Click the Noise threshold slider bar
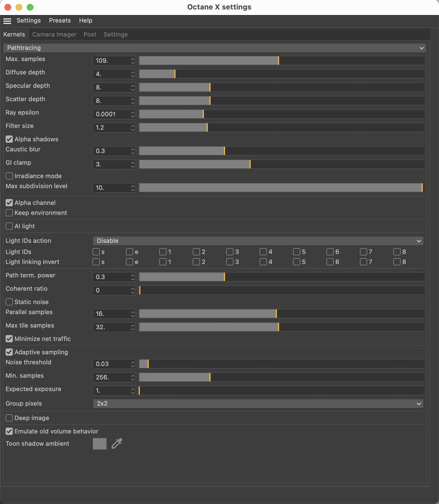Image resolution: width=439 pixels, height=504 pixels. point(282,364)
